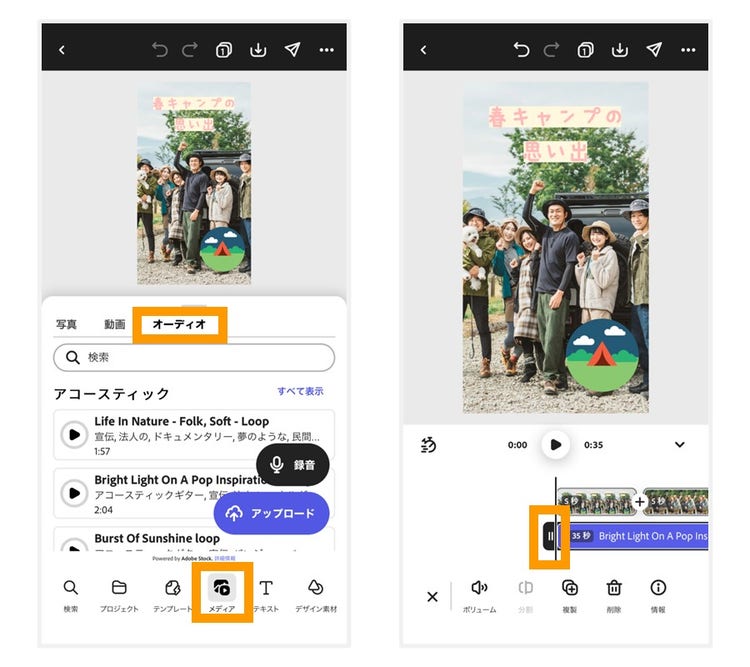Open the three-dots menu in the left phone screen
750x667 pixels.
[327, 50]
